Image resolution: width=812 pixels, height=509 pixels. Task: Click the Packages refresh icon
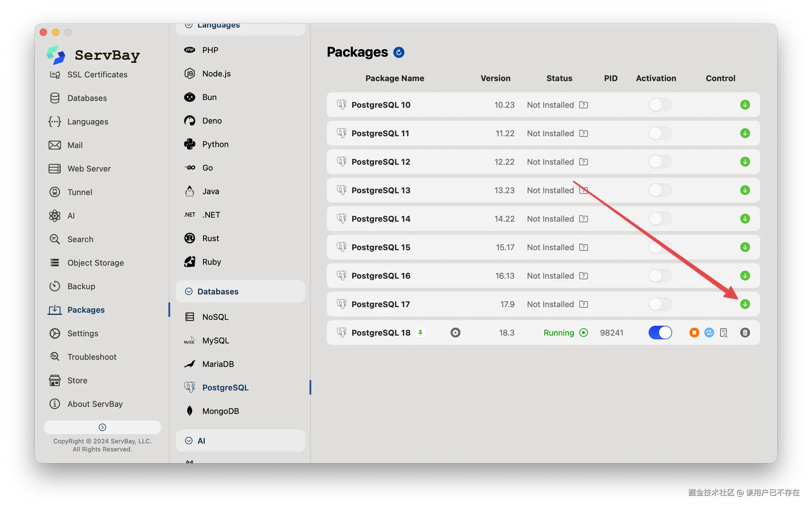pyautogui.click(x=399, y=52)
